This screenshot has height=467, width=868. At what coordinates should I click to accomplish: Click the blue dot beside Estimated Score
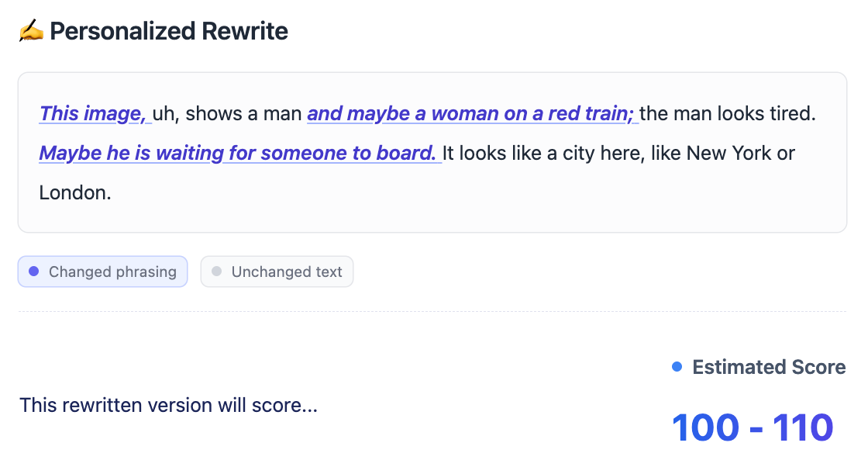(677, 367)
